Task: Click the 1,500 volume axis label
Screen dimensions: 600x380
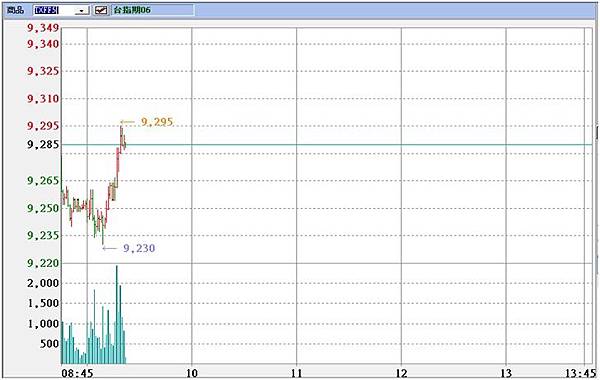Action: click(x=43, y=303)
